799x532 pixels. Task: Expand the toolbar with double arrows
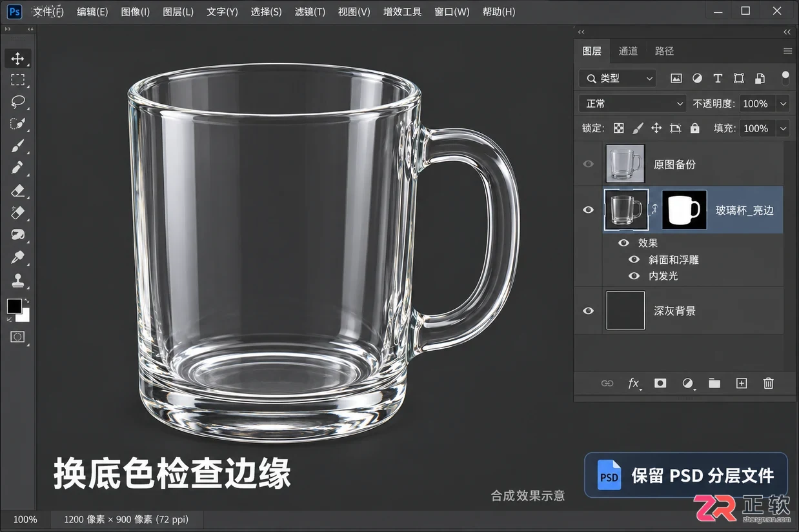pyautogui.click(x=8, y=29)
